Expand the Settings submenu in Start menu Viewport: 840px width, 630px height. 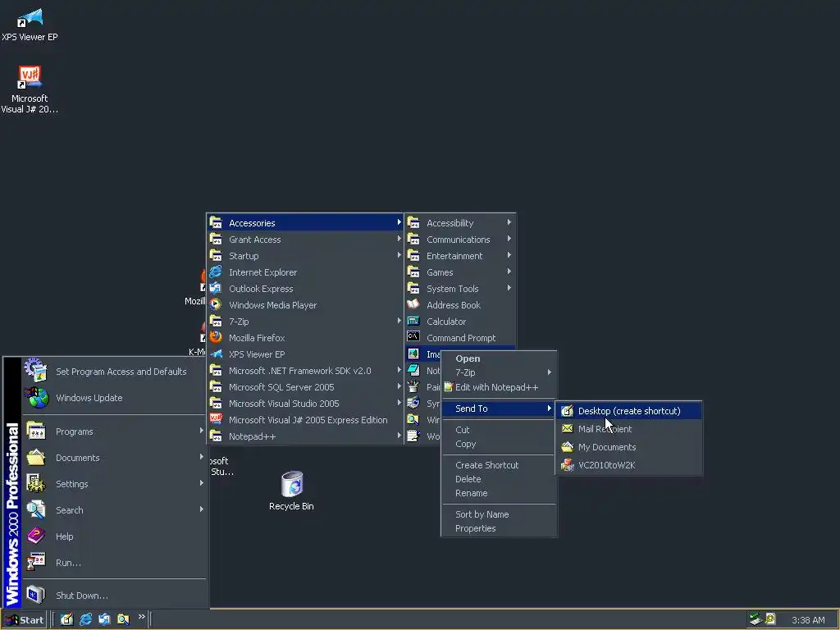click(202, 482)
